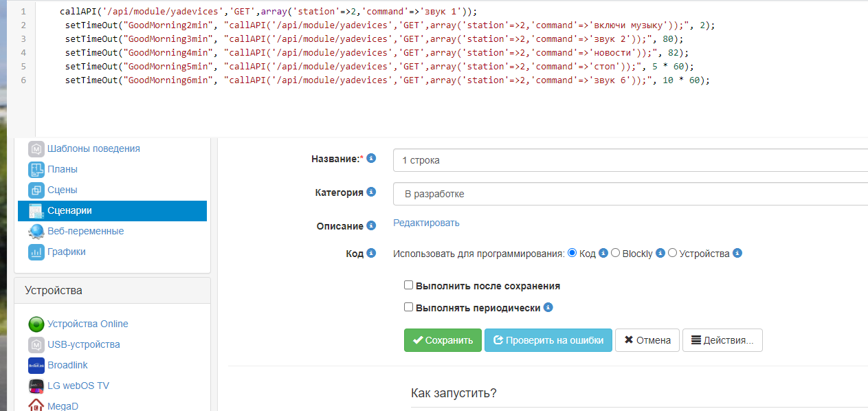Image resolution: width=868 pixels, height=411 pixels.
Task: Open USB-устройства sidebar item
Action: pyautogui.click(x=83, y=344)
